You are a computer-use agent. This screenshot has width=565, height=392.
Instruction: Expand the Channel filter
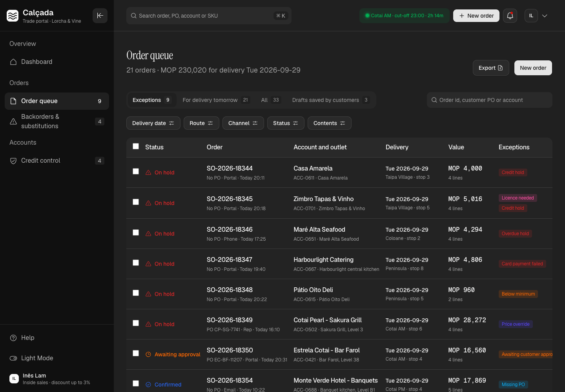[243, 123]
